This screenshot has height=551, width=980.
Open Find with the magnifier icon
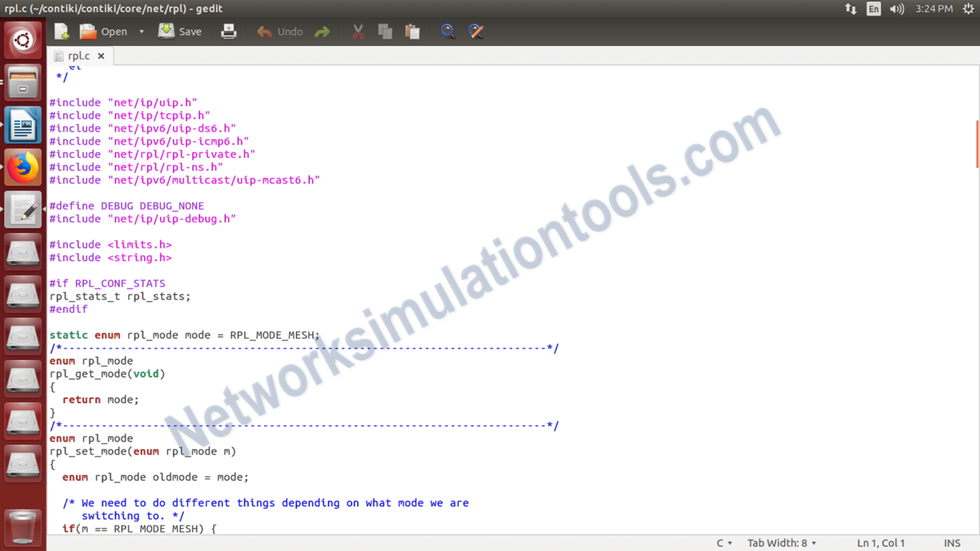(x=448, y=31)
